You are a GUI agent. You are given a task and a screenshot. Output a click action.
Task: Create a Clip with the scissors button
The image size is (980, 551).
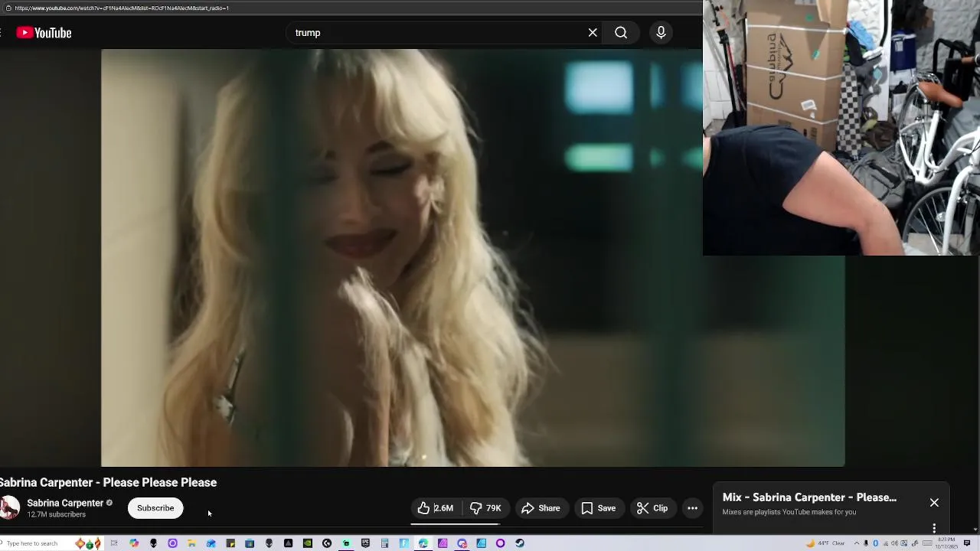pyautogui.click(x=652, y=508)
